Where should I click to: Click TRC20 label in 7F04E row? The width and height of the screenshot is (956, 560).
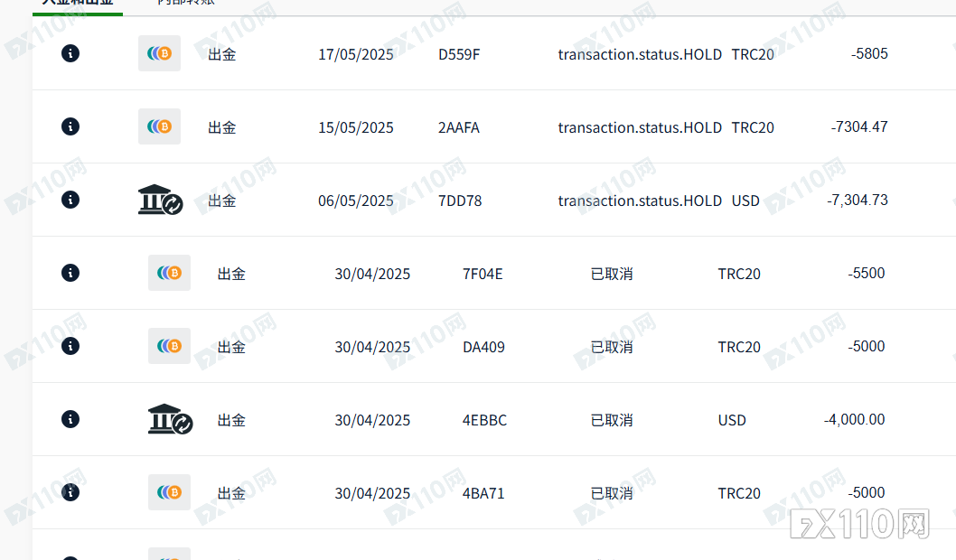click(739, 275)
